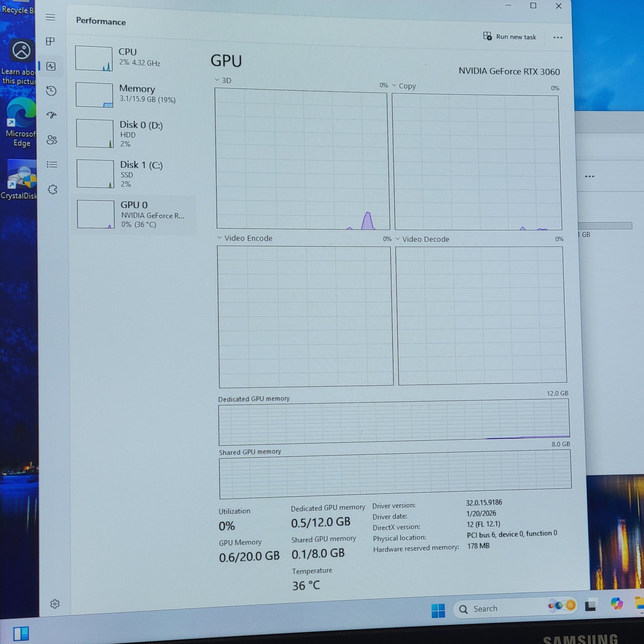This screenshot has width=644, height=644.
Task: Click the Dedicated GPU memory usage graph
Action: click(x=394, y=422)
